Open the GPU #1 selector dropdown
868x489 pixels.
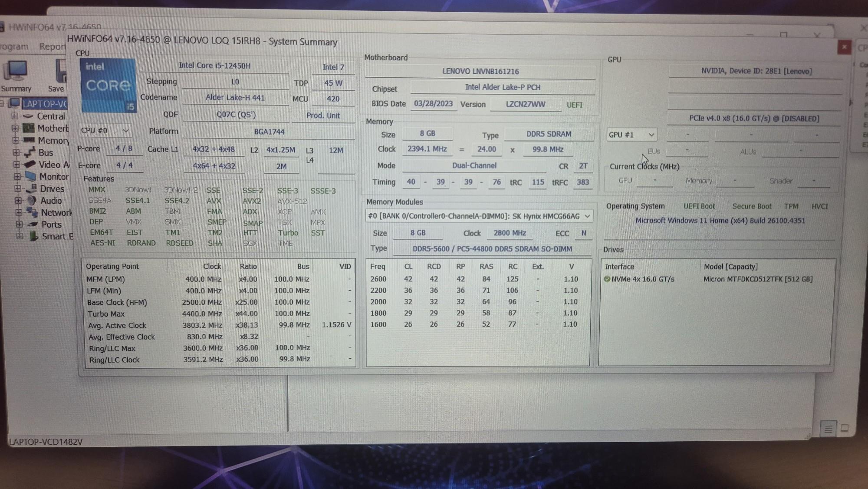tap(631, 135)
